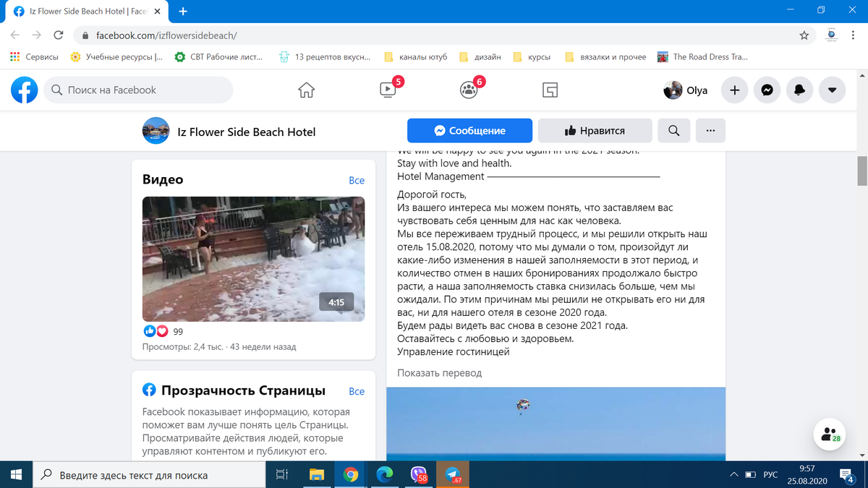Open Все link in Page Transparency
Image resolution: width=868 pixels, height=488 pixels.
tap(357, 391)
